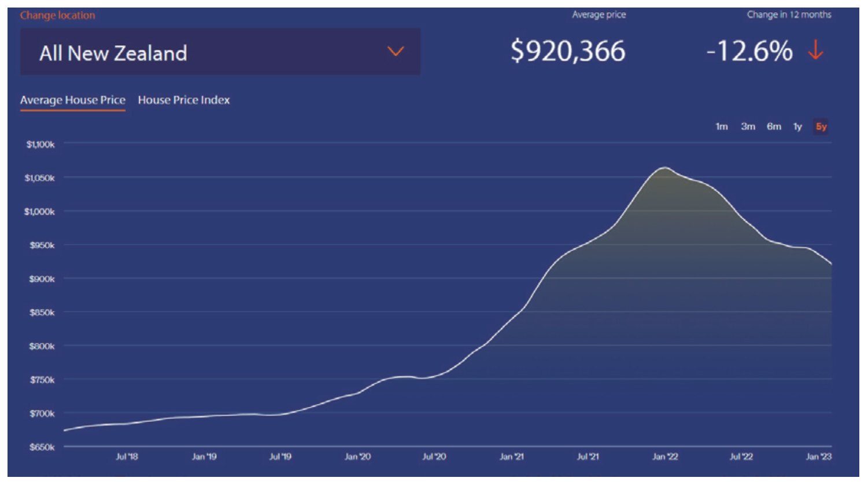Select the 3m time range
The width and height of the screenshot is (868, 485).
[x=748, y=127]
